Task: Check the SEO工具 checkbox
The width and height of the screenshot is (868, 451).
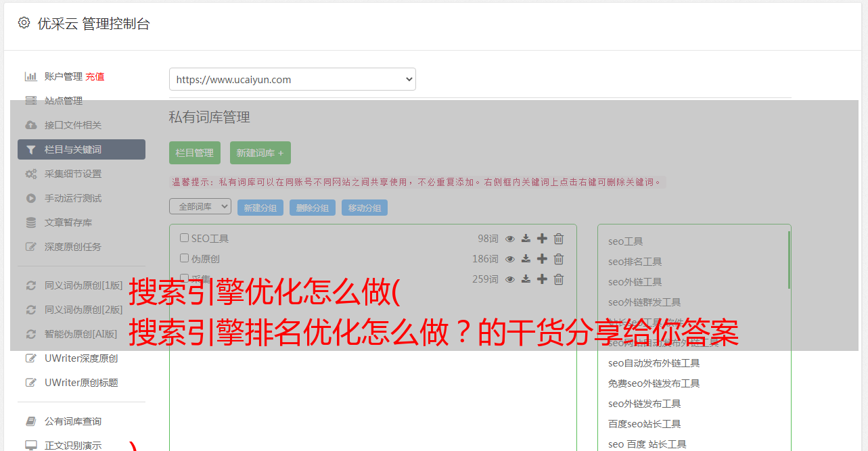Action: (184, 238)
